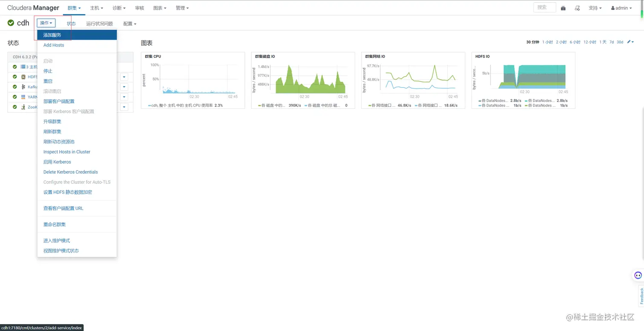Click green status check on HDFS row
Viewport: 644px width, 331px height.
pos(15,77)
